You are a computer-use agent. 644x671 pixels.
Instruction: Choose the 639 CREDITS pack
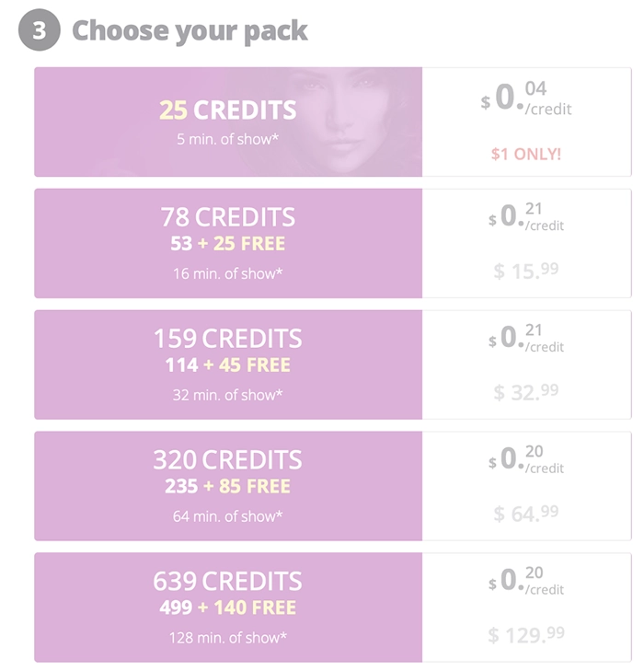coord(227,581)
